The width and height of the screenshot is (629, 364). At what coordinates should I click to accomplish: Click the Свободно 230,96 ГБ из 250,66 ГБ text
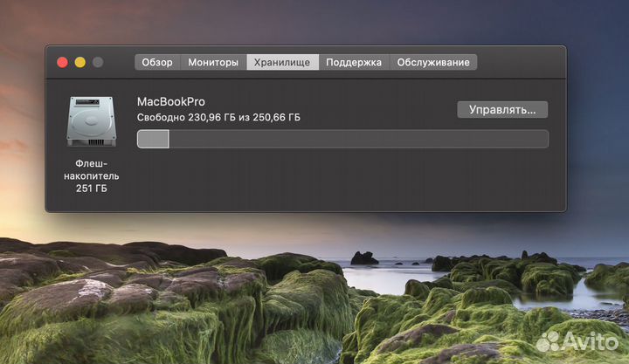pos(218,118)
